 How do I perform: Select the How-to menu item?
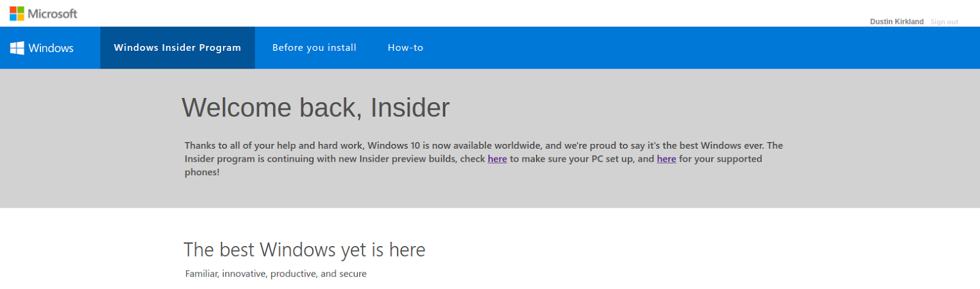tap(405, 48)
